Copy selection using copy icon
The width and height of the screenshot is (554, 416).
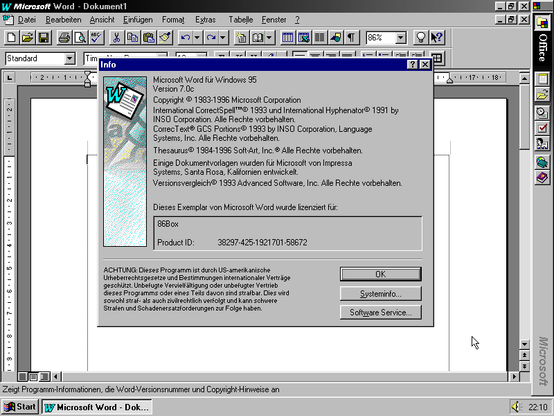point(133,37)
